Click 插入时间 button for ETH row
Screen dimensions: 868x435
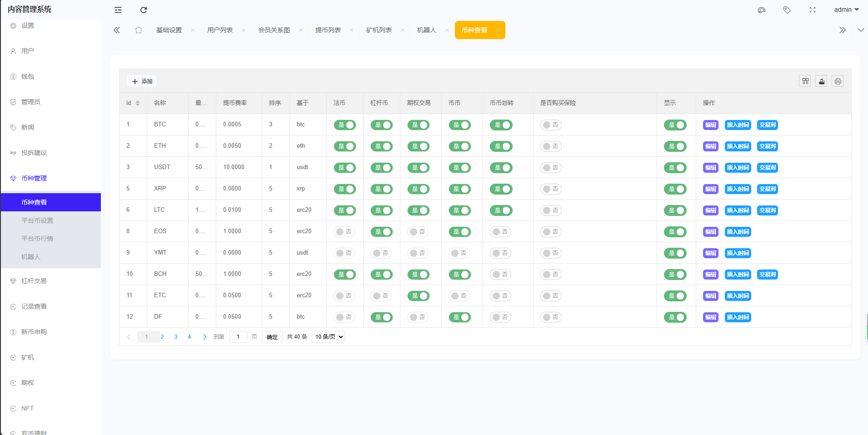point(738,146)
